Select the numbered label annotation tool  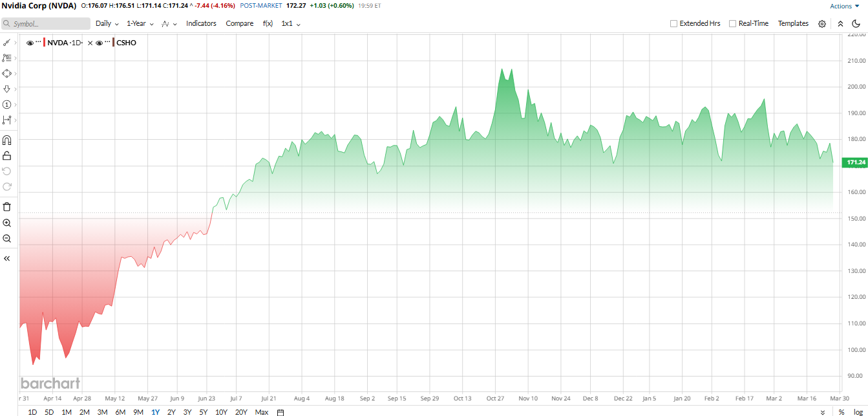click(x=6, y=104)
